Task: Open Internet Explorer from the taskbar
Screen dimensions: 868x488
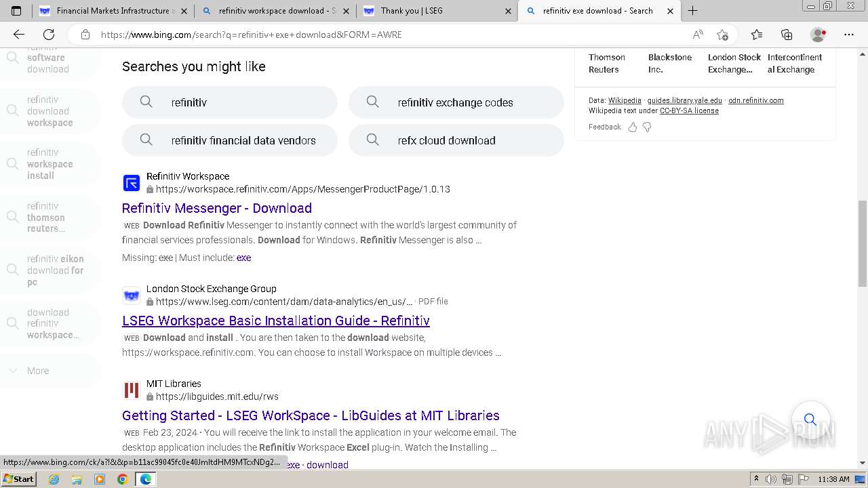Action: (54, 479)
